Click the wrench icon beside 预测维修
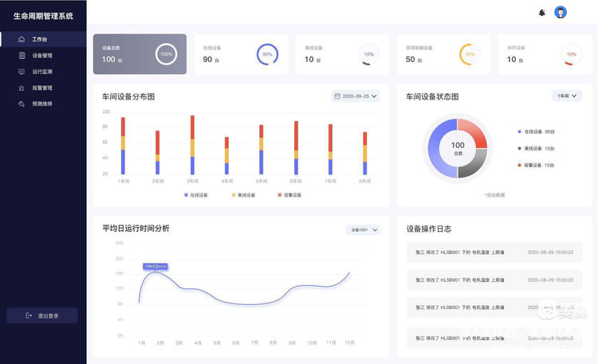 click(22, 104)
